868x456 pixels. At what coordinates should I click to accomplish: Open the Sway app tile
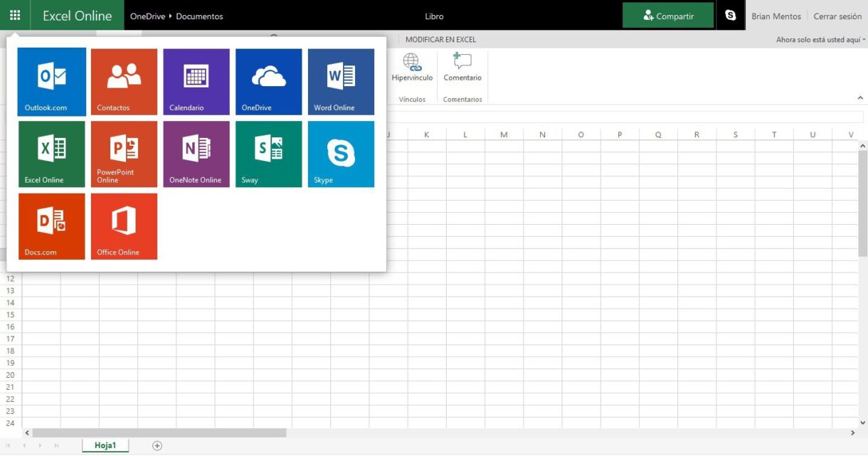pyautogui.click(x=269, y=154)
